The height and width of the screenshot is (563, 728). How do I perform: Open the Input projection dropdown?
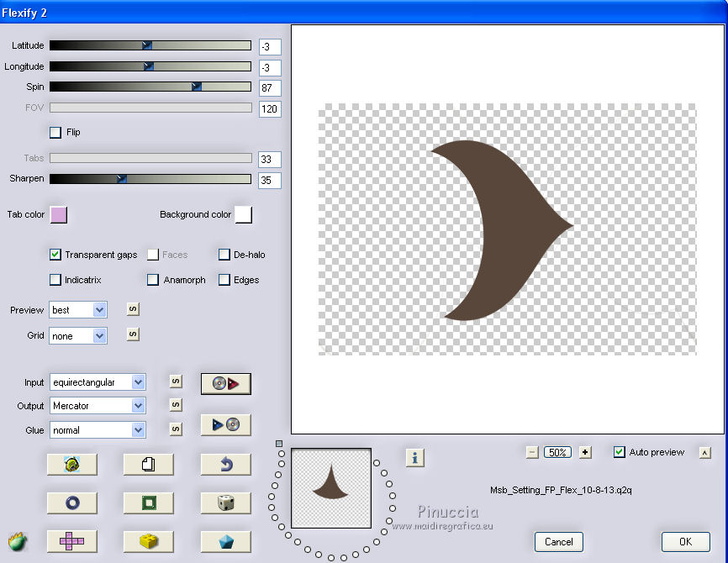(98, 382)
